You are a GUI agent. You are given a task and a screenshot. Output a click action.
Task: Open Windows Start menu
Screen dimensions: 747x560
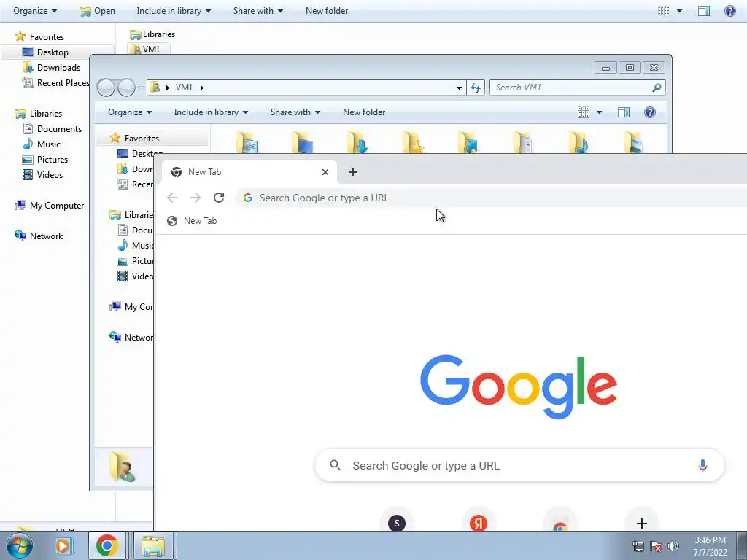click(20, 545)
